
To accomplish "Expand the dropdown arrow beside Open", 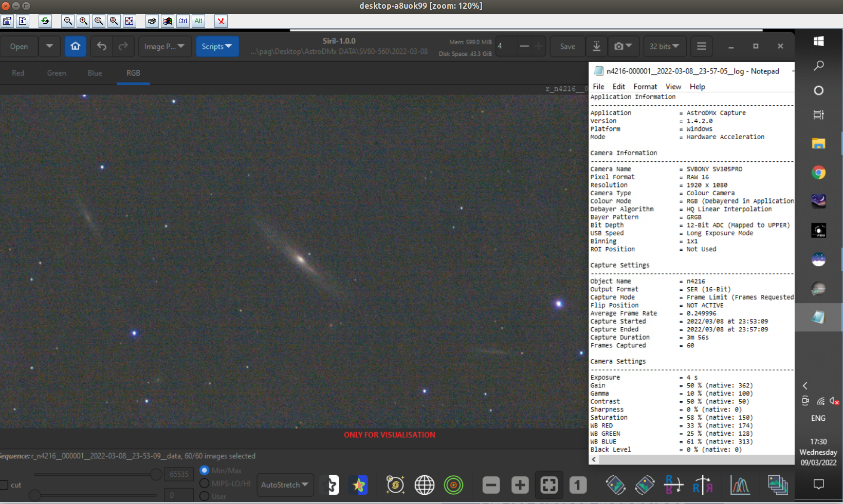I will pyautogui.click(x=49, y=46).
